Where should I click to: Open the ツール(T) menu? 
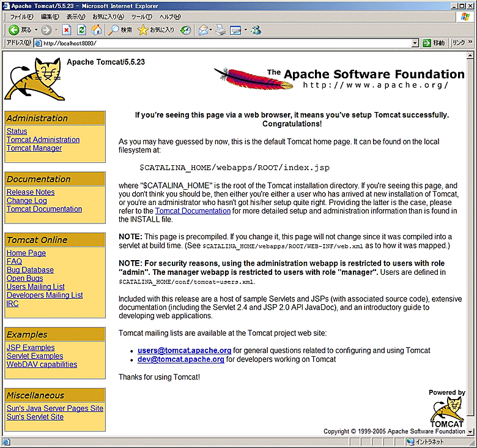(x=142, y=17)
